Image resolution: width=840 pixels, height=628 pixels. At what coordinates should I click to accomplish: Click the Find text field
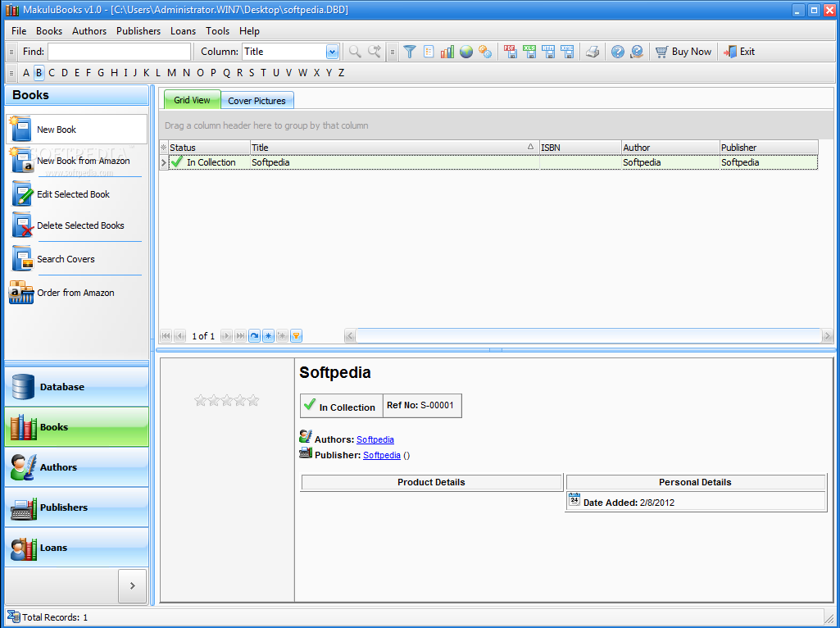pos(119,52)
